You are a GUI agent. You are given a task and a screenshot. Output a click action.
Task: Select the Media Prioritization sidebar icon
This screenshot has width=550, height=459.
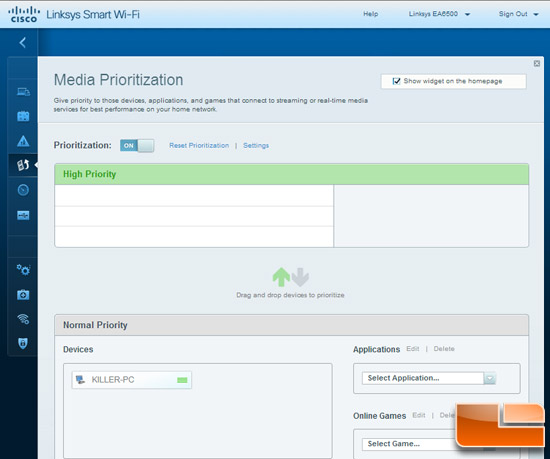point(23,165)
